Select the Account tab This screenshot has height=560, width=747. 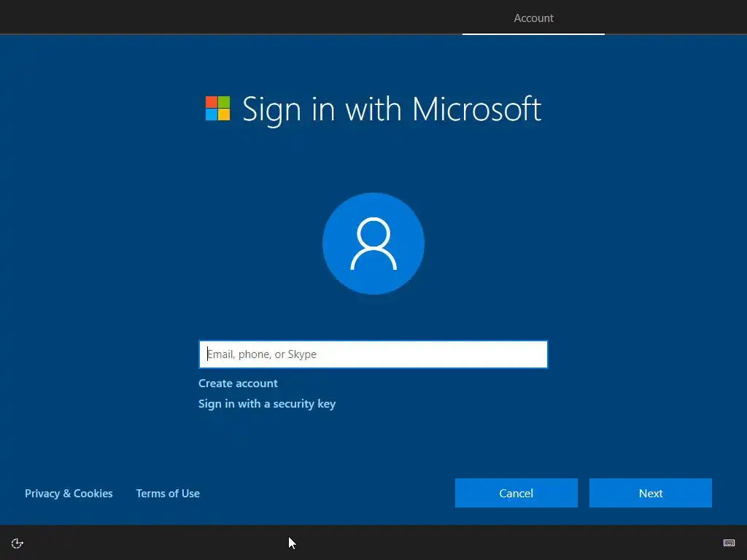click(533, 18)
